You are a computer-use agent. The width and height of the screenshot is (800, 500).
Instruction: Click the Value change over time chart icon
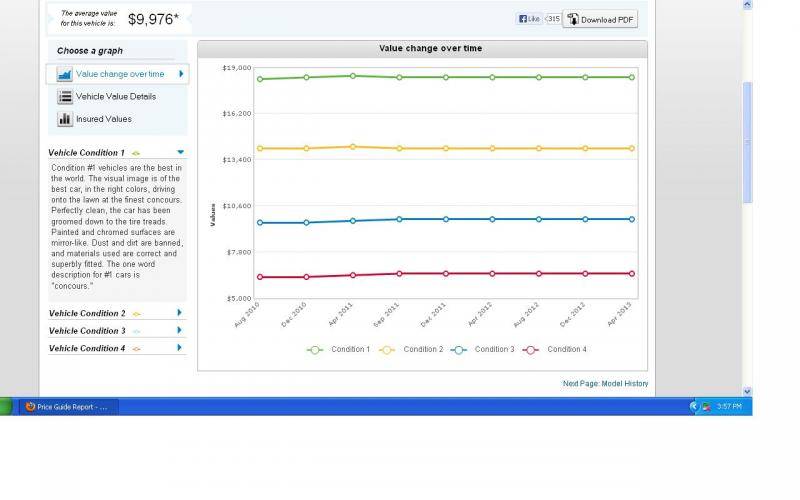click(65, 74)
